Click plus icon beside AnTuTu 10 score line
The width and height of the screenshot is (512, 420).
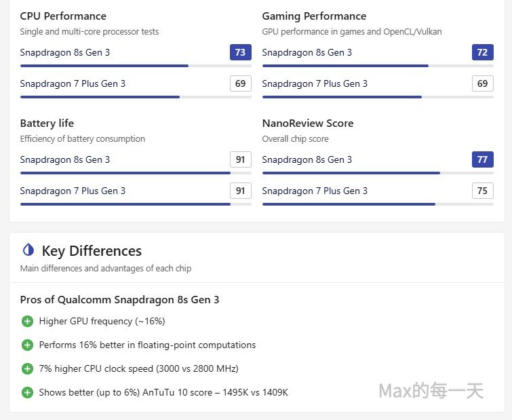[27, 393]
